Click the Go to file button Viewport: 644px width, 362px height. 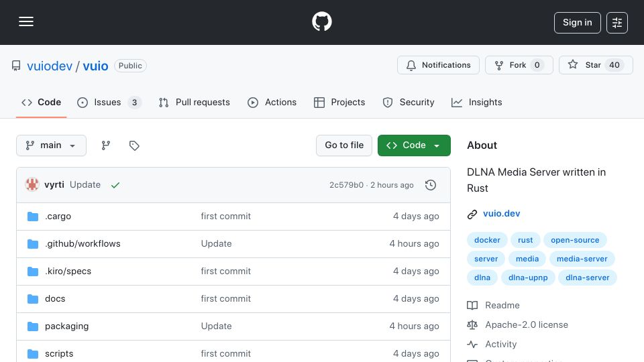pos(344,145)
